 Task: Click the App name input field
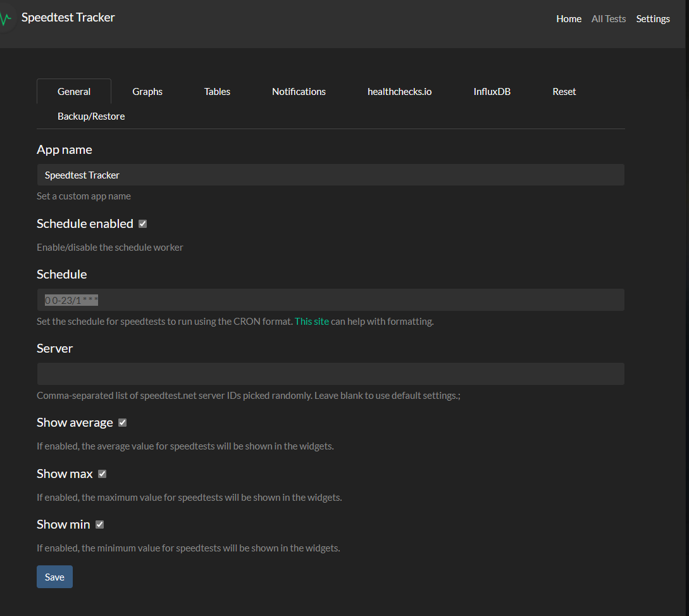tap(330, 175)
